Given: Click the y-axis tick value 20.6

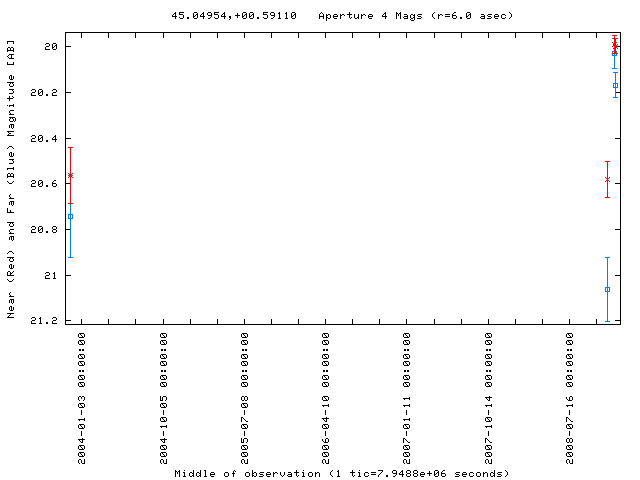Looking at the screenshot, I should tap(44, 184).
